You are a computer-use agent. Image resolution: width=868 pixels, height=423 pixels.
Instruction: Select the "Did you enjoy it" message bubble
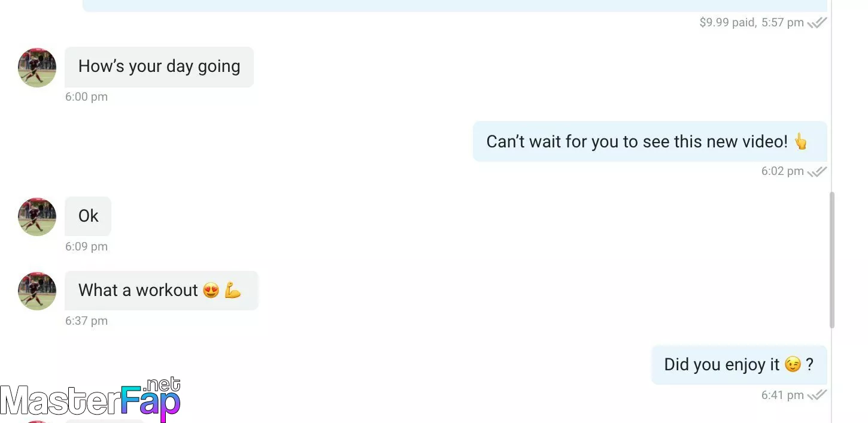739,364
